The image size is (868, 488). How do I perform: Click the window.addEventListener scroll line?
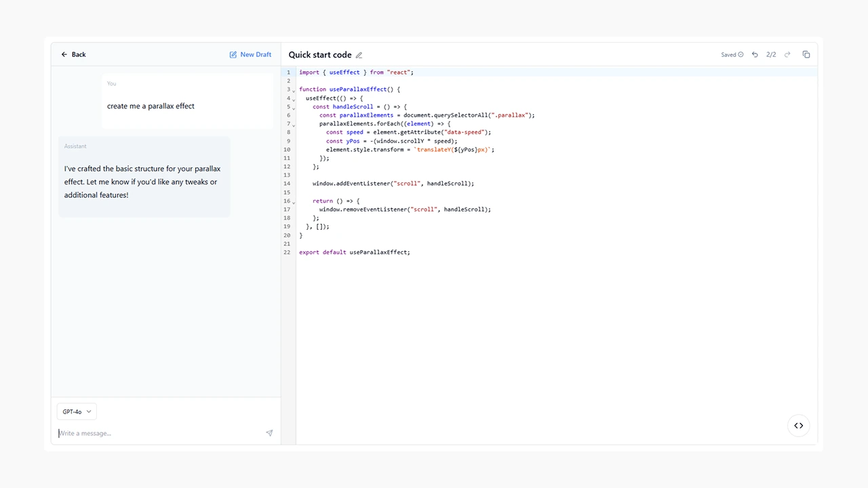pos(393,184)
